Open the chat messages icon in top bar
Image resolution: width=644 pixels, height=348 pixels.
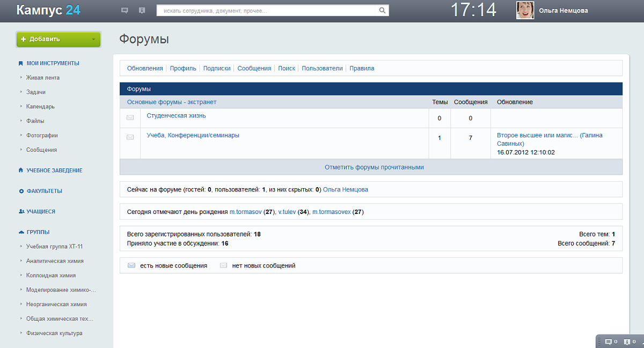pyautogui.click(x=126, y=10)
